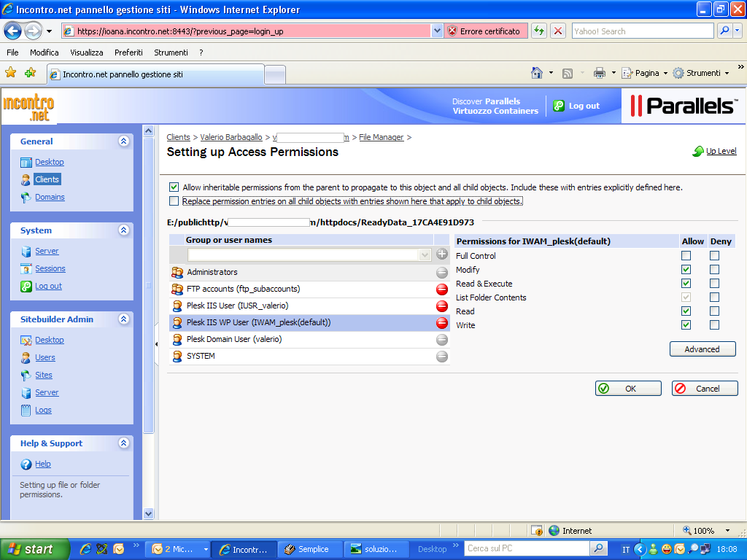
Task: Open the File menu
Action: 12,52
